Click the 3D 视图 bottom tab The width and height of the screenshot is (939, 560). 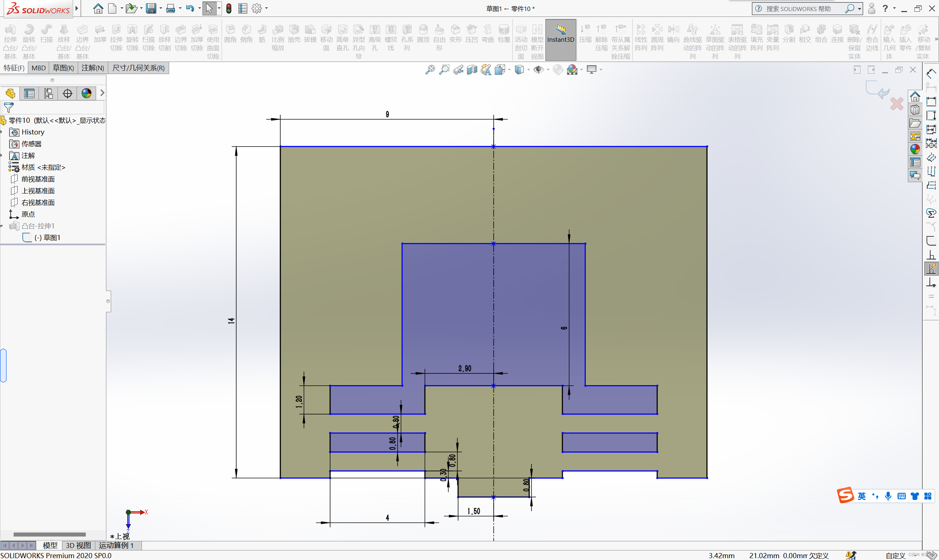pyautogui.click(x=78, y=545)
